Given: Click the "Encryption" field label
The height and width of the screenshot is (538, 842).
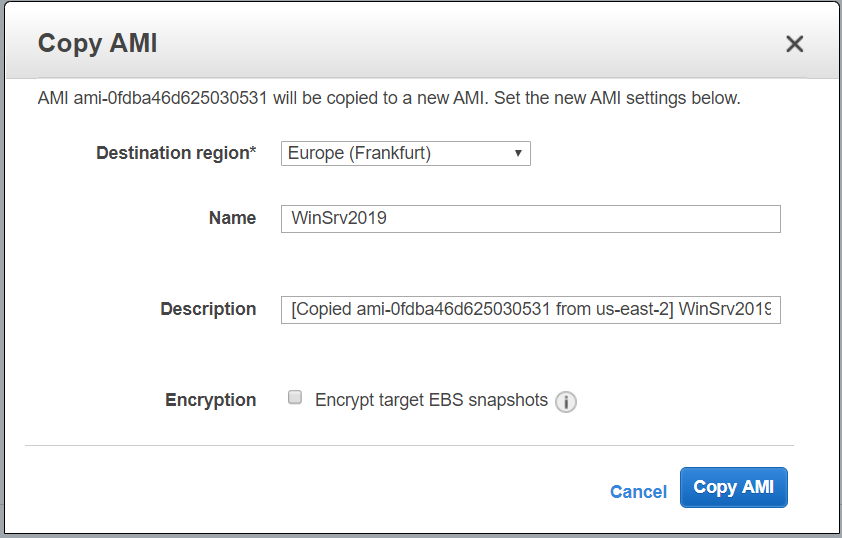Looking at the screenshot, I should [x=210, y=400].
